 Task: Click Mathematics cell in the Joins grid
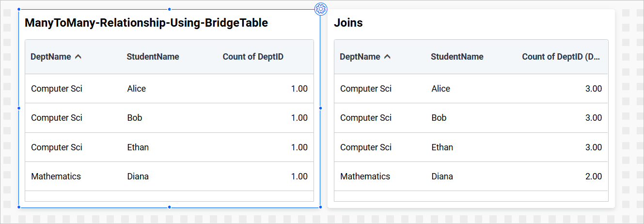(x=365, y=176)
